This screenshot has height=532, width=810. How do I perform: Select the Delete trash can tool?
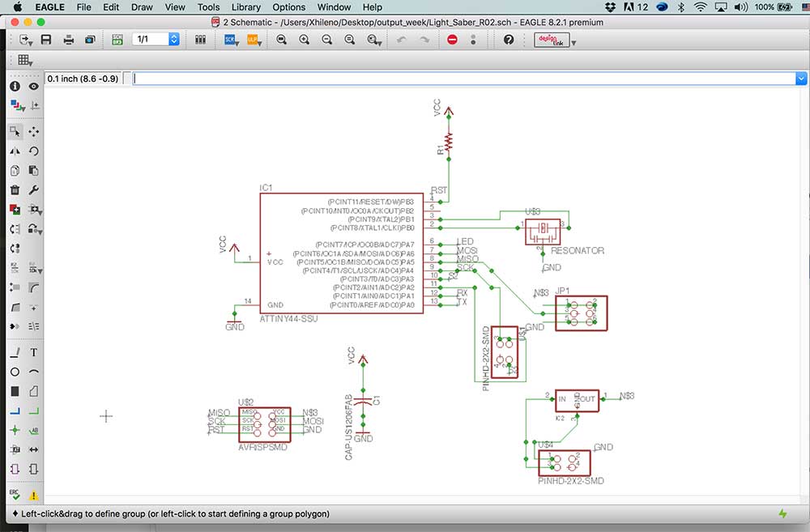(15, 190)
